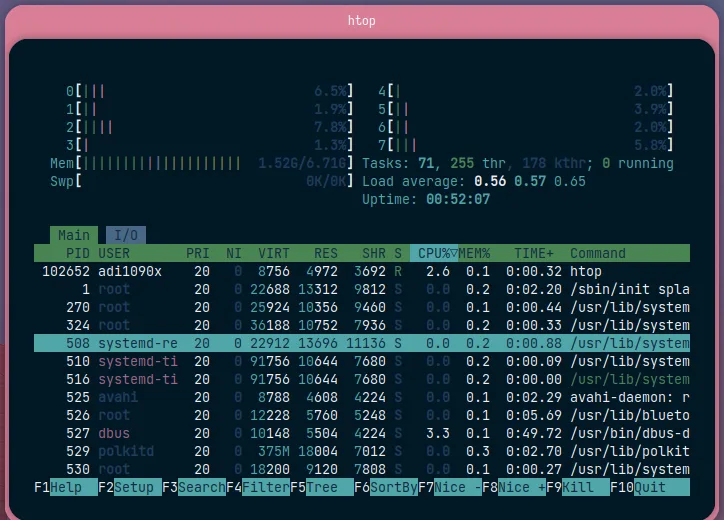
Task: Select the avahi-daemon process row 525
Action: coord(362,397)
